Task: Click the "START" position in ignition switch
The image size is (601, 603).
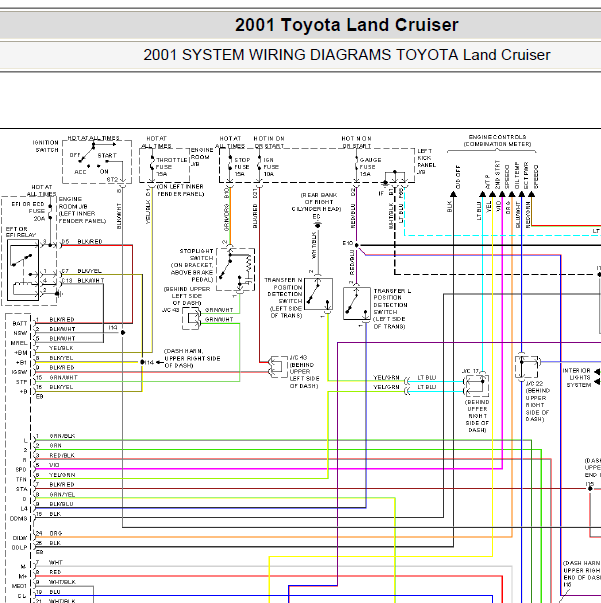Action: coord(107,155)
